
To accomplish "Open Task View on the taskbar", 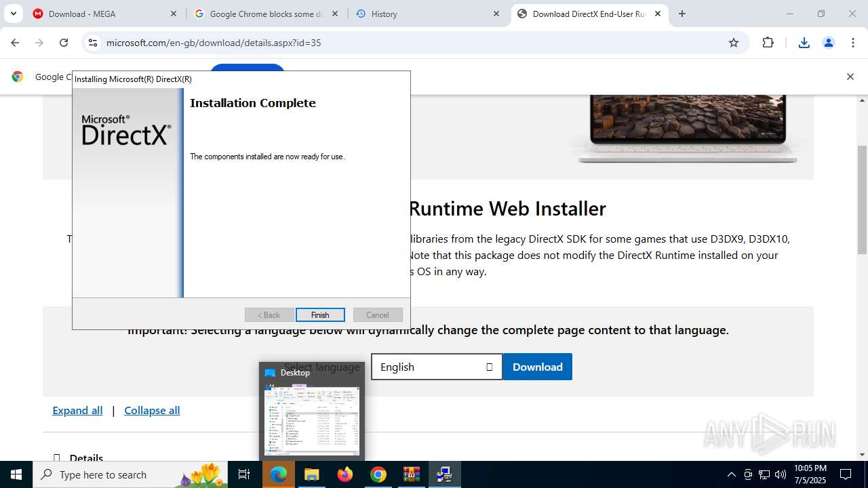I will [244, 474].
